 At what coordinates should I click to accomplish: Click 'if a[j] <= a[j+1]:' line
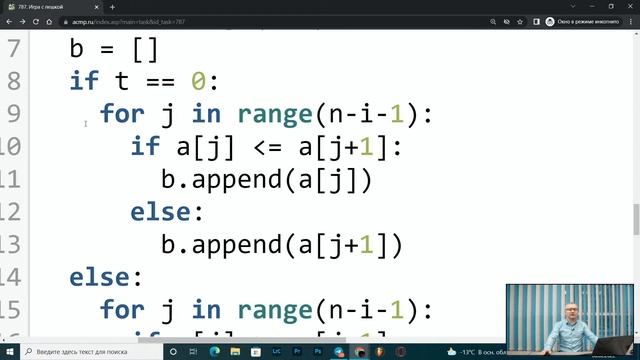tap(266, 147)
